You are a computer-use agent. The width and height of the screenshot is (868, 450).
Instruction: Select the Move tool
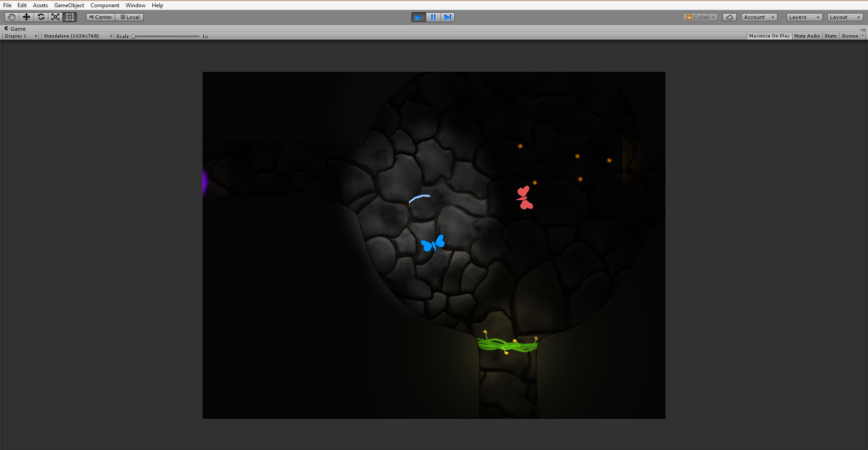pos(26,17)
